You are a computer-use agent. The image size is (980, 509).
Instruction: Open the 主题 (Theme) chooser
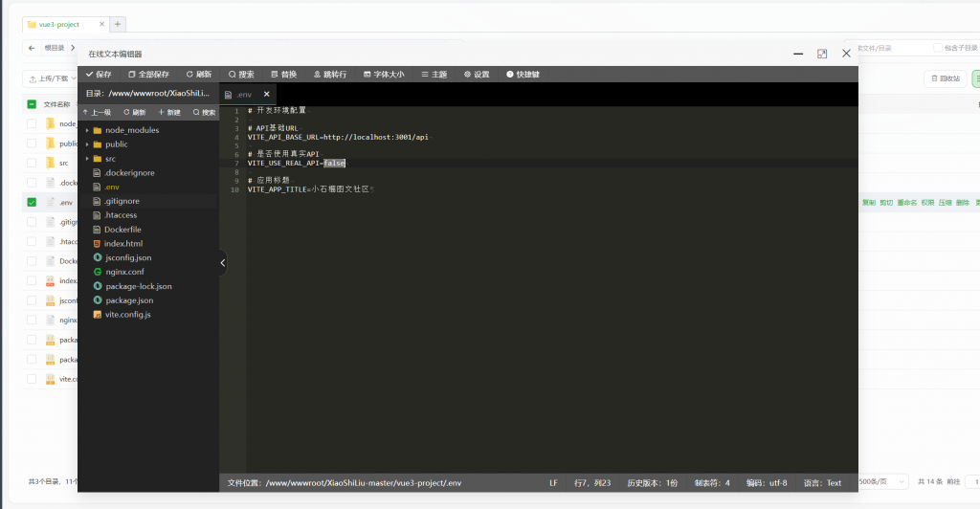coord(434,74)
